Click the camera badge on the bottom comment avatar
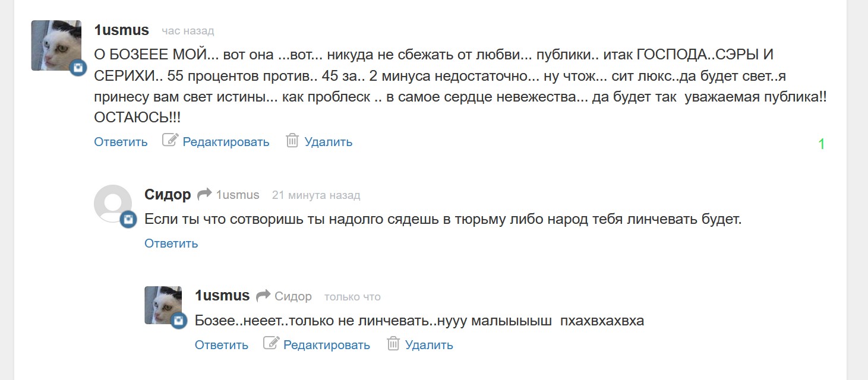This screenshot has width=868, height=380. tap(179, 321)
